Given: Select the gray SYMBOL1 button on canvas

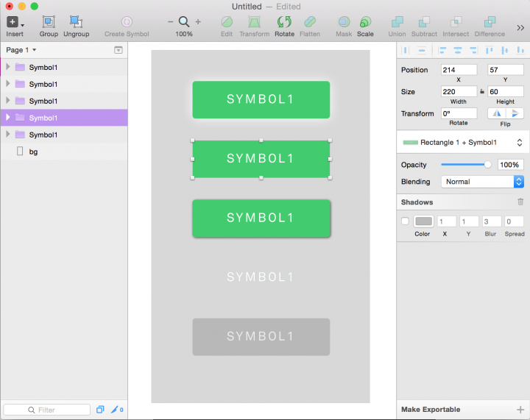Looking at the screenshot, I should tap(261, 337).
